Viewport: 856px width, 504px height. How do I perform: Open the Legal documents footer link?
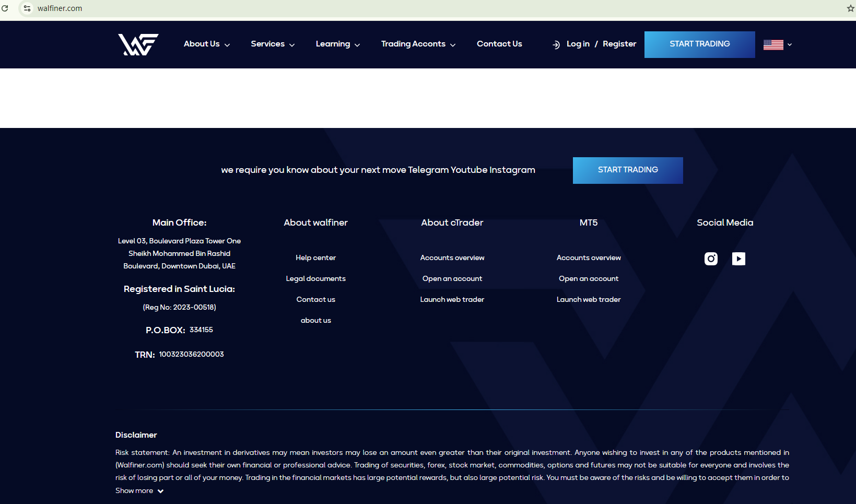tap(315, 278)
